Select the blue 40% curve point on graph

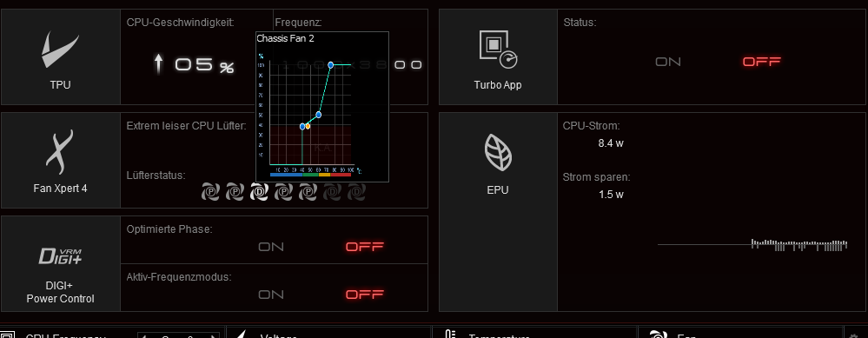click(x=302, y=127)
